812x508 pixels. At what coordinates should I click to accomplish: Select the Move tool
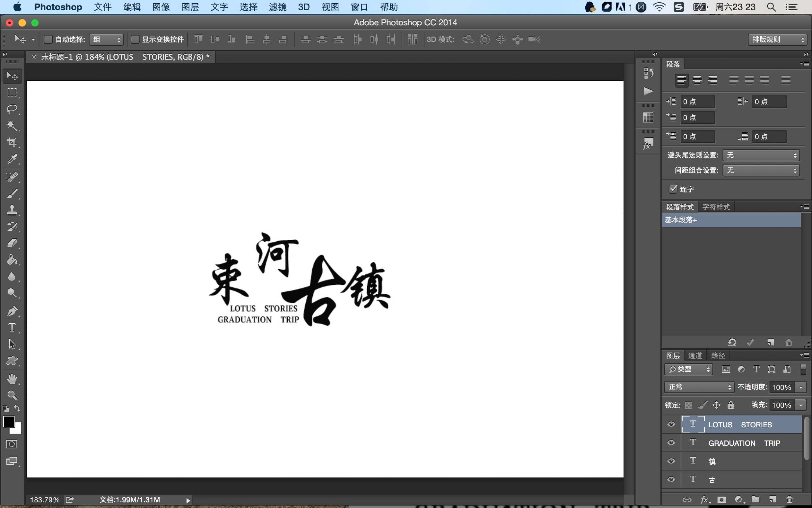coord(12,76)
